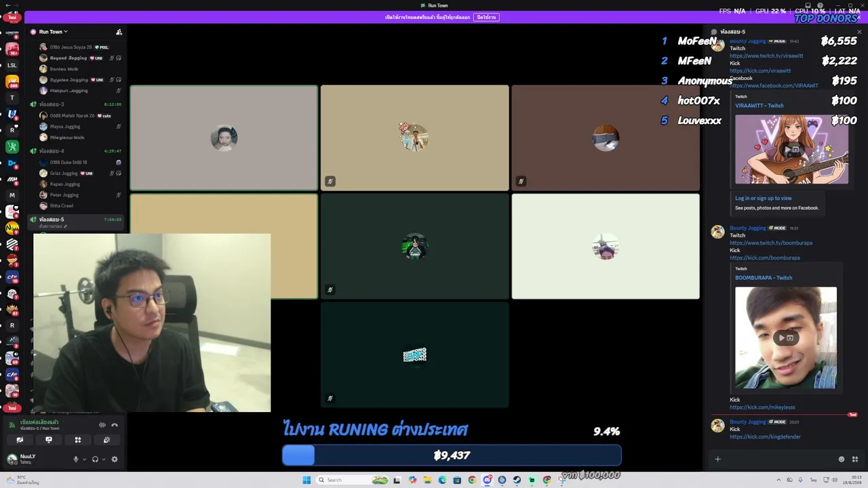
Task: Expand microphone input options arrow
Action: 84,459
